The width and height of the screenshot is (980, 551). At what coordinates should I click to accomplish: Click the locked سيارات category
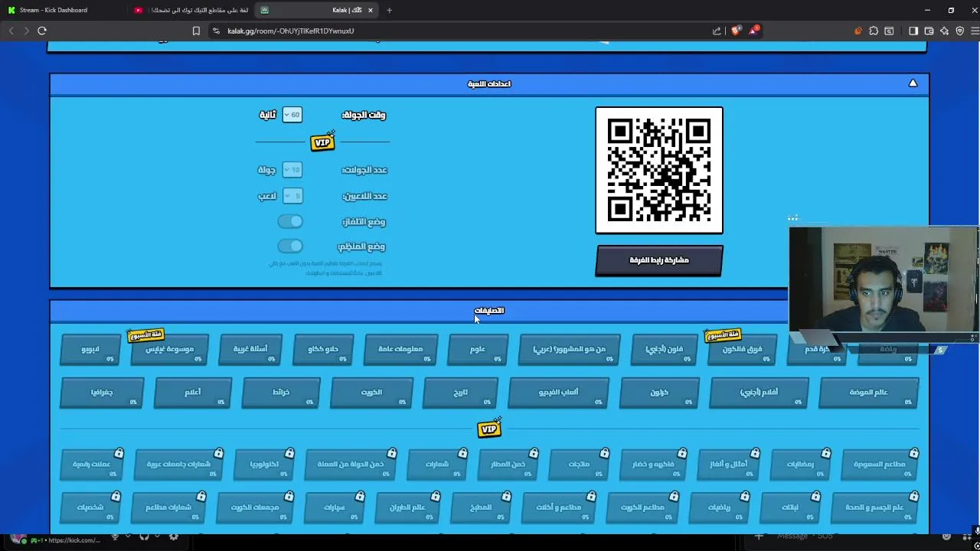[x=335, y=507]
